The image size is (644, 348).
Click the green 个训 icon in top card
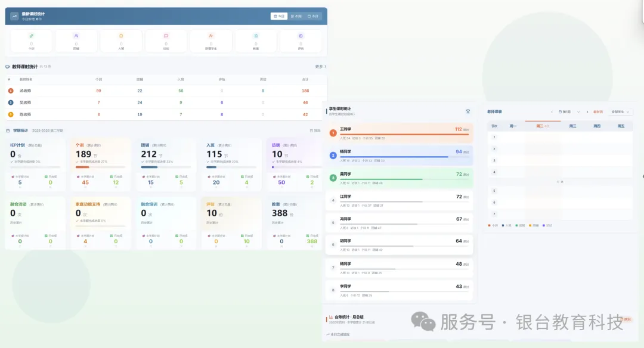point(31,36)
